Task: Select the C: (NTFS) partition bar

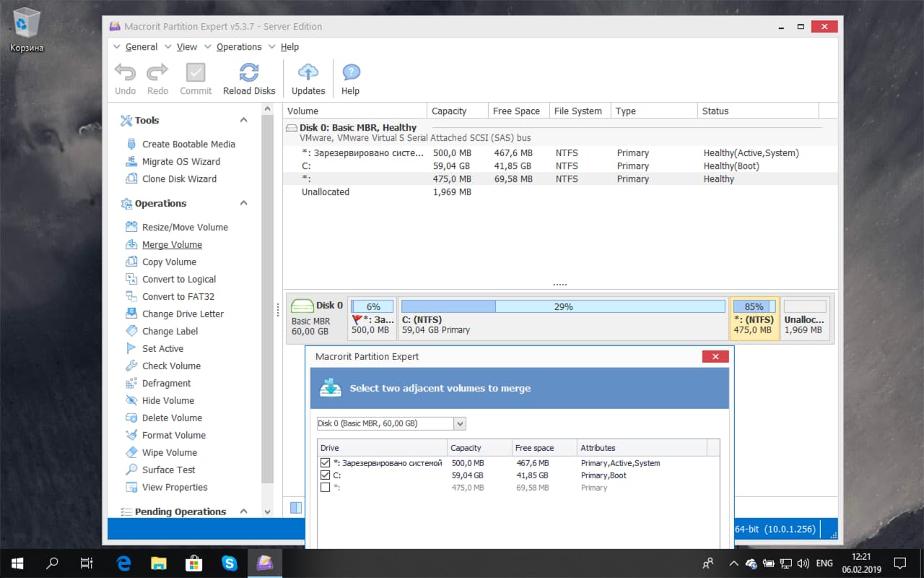Action: click(562, 318)
